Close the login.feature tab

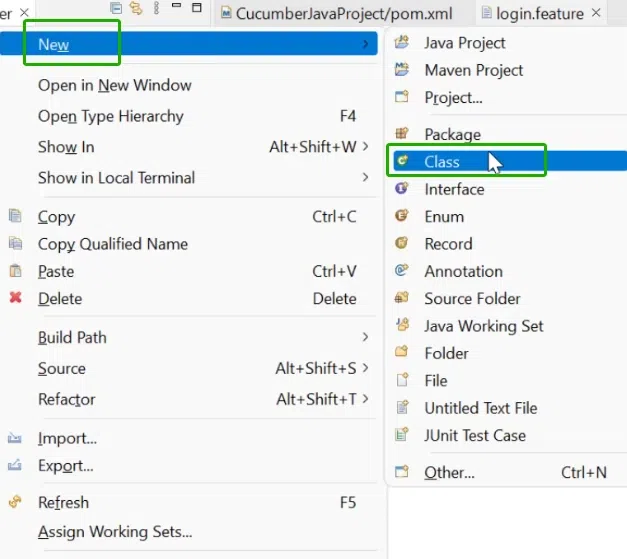(x=596, y=14)
